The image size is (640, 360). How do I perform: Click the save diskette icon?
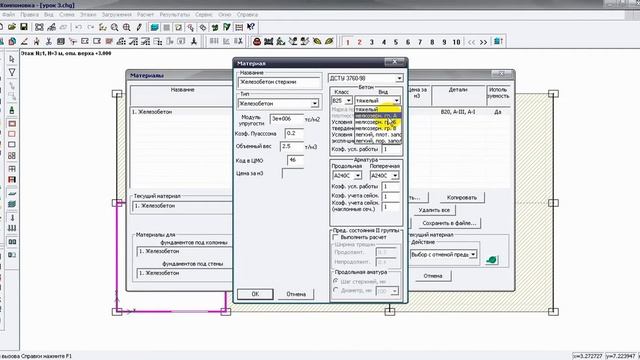pos(24,27)
